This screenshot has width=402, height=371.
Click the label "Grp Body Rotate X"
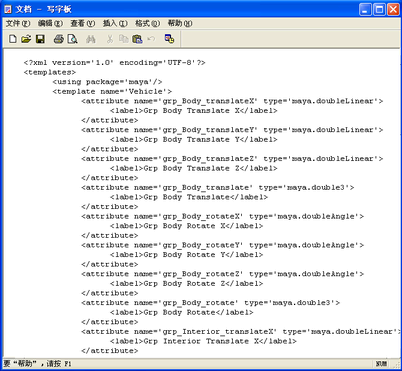pos(184,226)
